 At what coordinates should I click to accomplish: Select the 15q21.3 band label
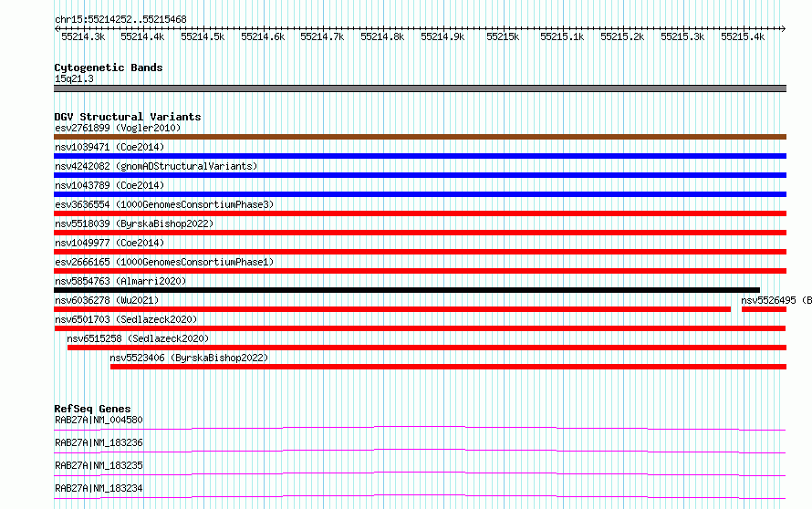coord(74,78)
